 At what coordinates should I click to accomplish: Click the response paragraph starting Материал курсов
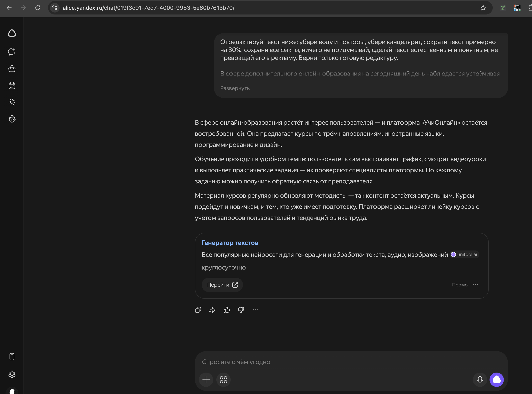click(x=337, y=207)
